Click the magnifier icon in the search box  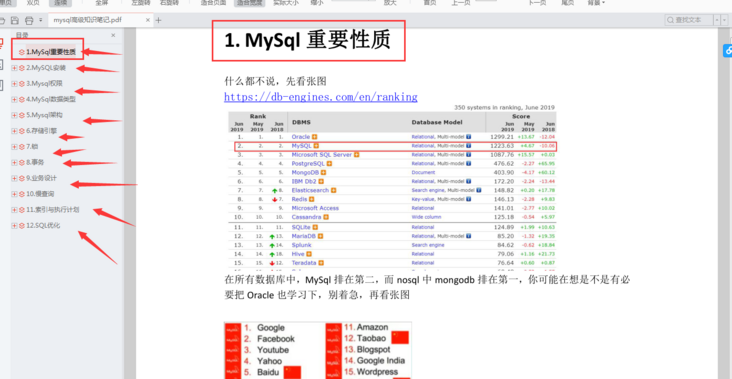(671, 20)
